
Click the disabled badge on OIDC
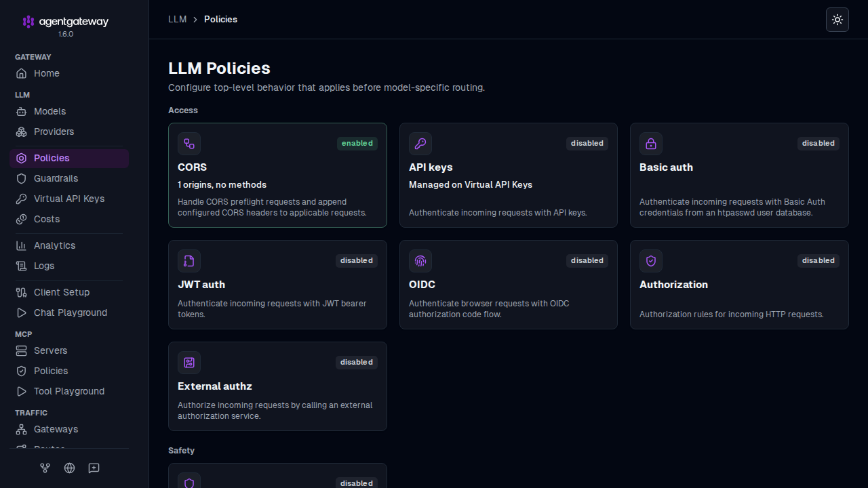click(587, 260)
